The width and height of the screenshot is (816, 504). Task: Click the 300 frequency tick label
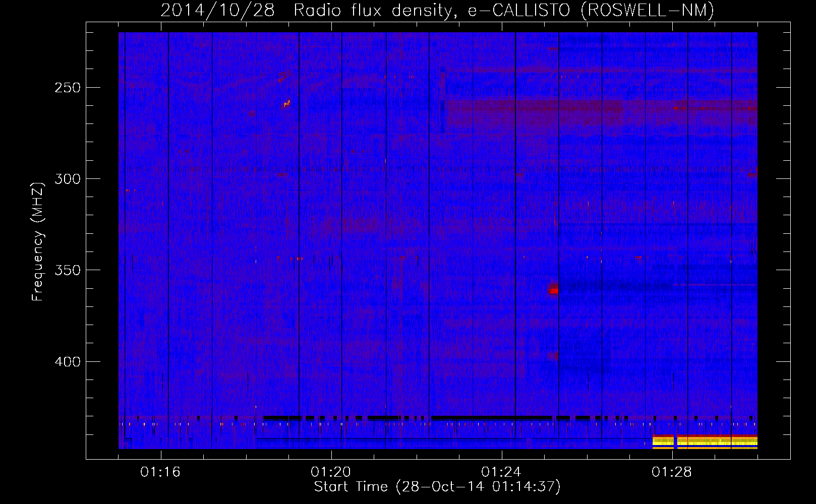coord(68,179)
